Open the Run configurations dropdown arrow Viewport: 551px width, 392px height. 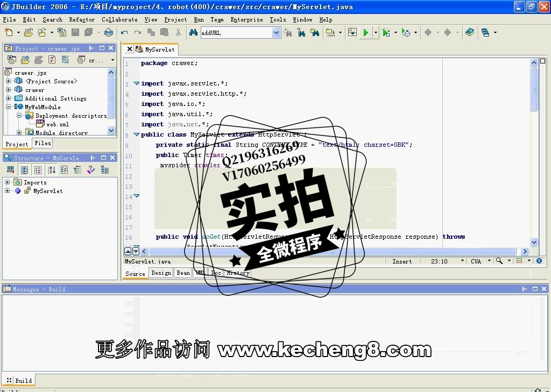(x=376, y=33)
